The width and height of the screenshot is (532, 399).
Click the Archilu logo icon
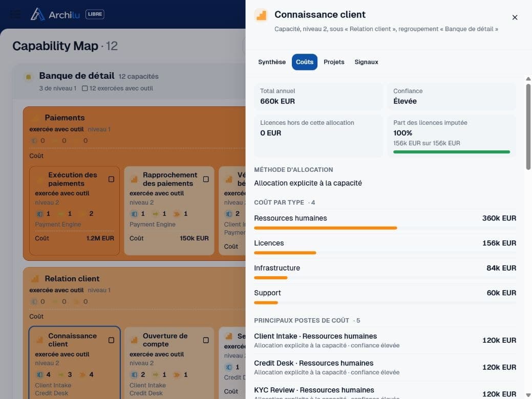click(x=37, y=14)
